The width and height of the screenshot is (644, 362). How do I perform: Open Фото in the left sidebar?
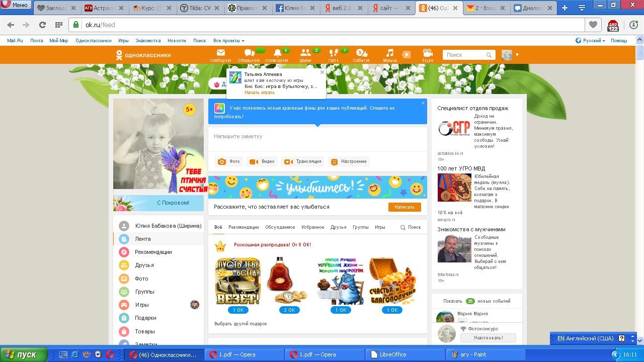click(x=158, y=279)
